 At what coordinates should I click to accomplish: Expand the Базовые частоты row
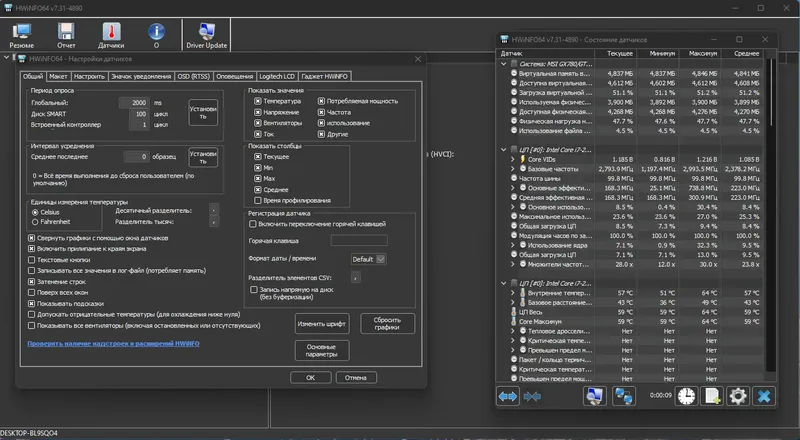point(513,169)
